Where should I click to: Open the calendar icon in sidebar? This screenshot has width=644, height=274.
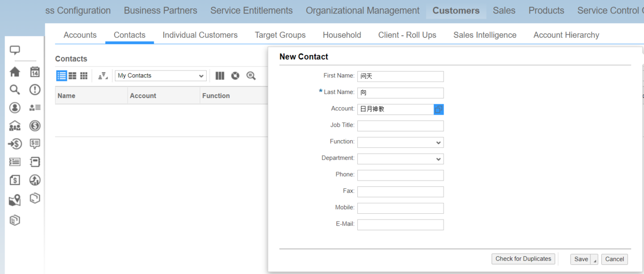coord(35,72)
